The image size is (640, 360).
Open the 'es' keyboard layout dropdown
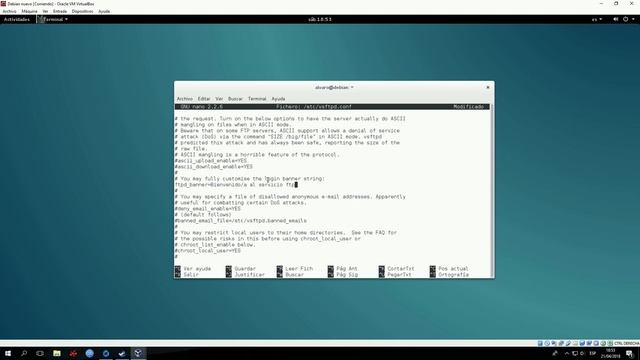coord(597,19)
